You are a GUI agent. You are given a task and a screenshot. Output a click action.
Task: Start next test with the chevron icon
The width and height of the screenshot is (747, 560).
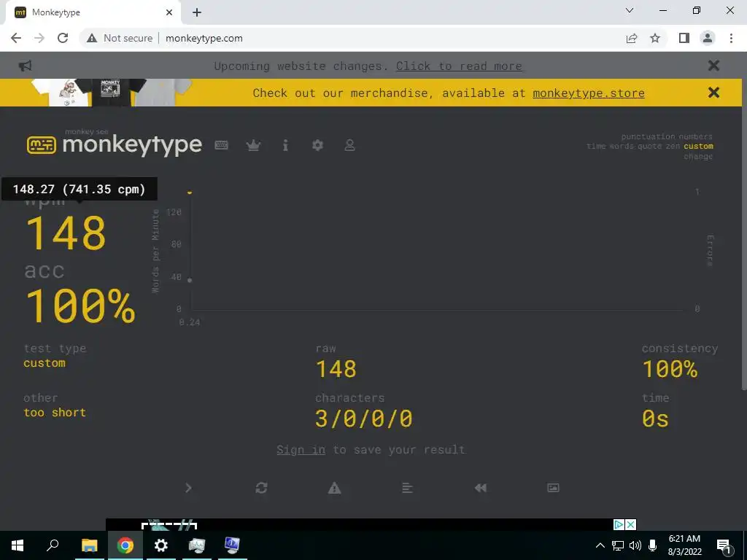[188, 488]
